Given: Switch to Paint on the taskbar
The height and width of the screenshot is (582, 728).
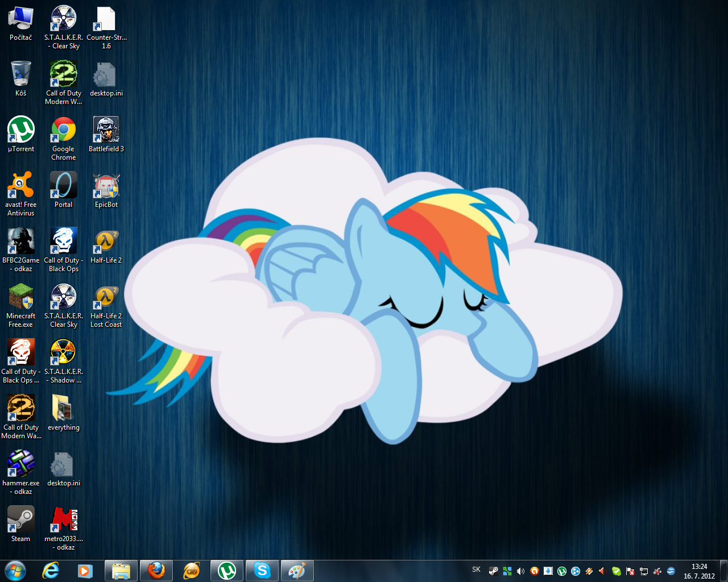Looking at the screenshot, I should [297, 571].
